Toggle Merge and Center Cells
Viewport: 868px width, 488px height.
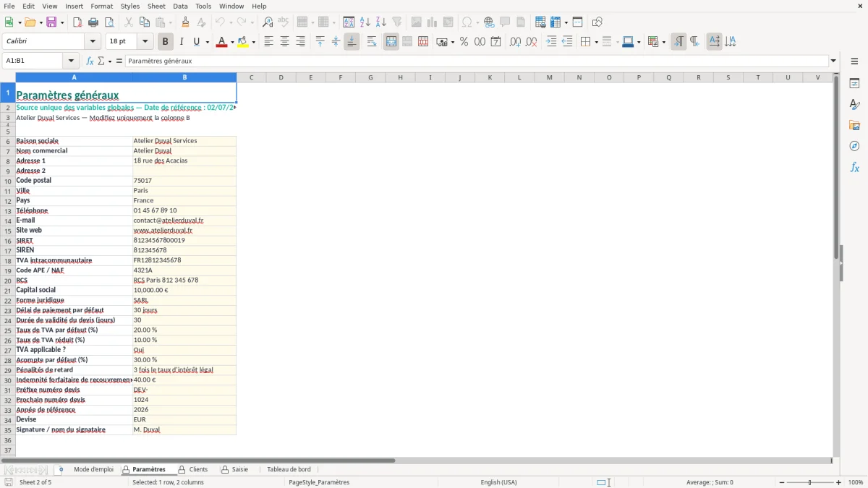(391, 42)
